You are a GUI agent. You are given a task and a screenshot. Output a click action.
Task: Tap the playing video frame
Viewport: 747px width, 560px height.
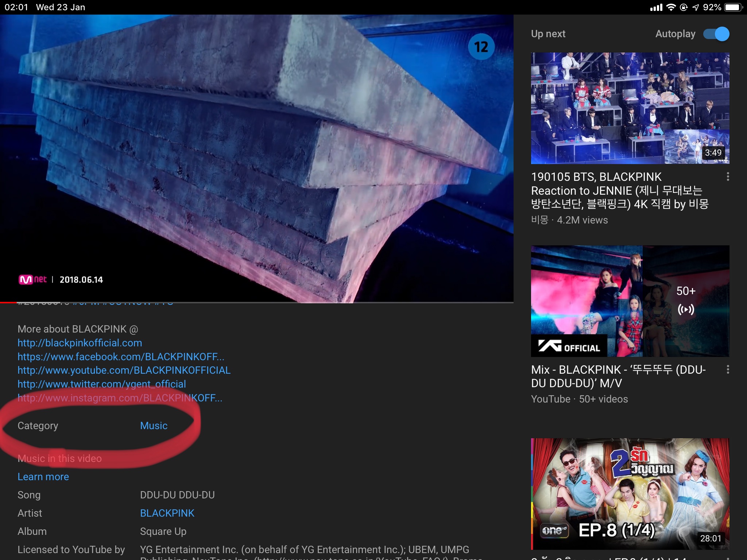(x=257, y=159)
